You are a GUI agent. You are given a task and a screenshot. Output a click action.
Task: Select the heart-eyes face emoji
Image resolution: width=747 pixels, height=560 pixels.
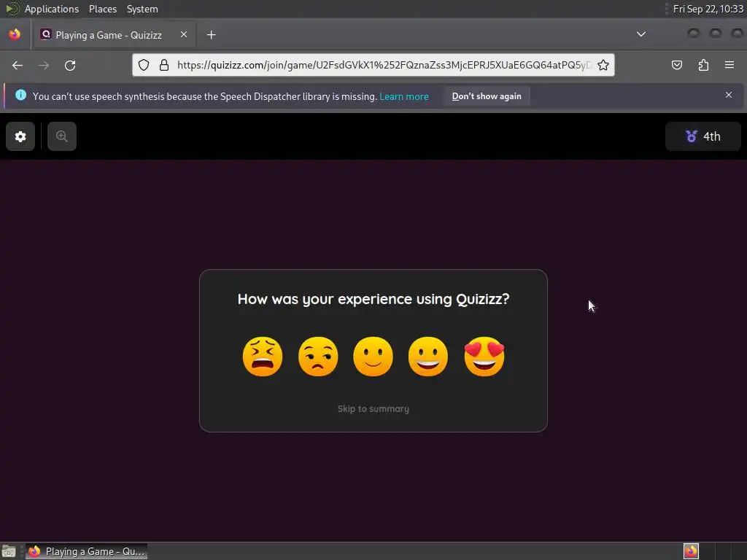484,357
